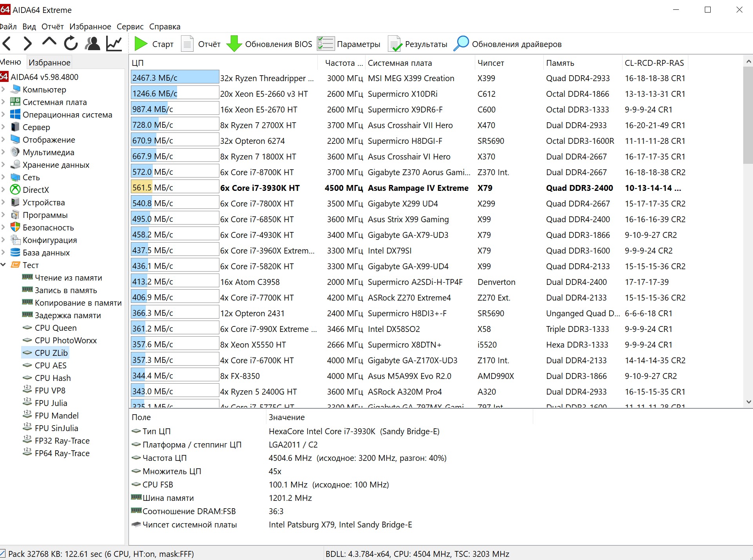The height and width of the screenshot is (560, 753).
Task: Click the Обновления BIOS download icon
Action: [x=234, y=43]
